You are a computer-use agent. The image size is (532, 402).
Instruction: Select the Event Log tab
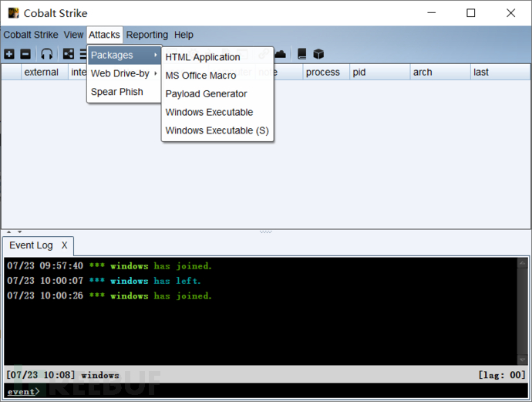click(31, 245)
